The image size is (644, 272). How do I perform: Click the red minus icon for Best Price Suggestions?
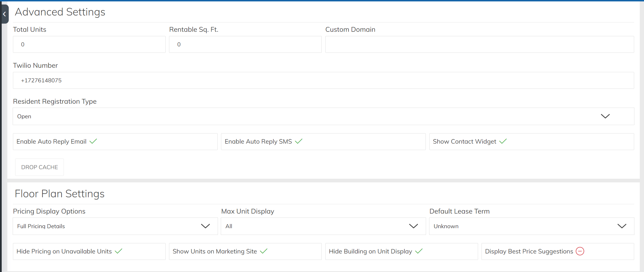pos(580,251)
